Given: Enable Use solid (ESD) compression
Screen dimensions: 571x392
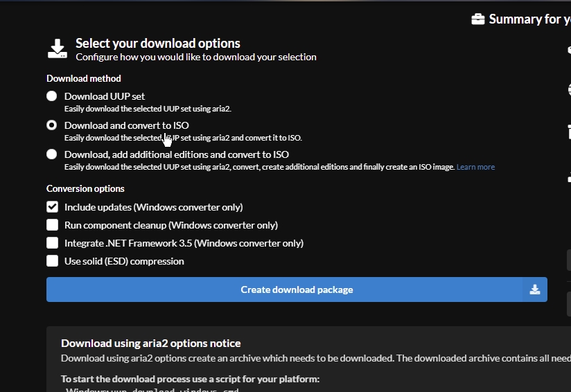Looking at the screenshot, I should (x=53, y=261).
